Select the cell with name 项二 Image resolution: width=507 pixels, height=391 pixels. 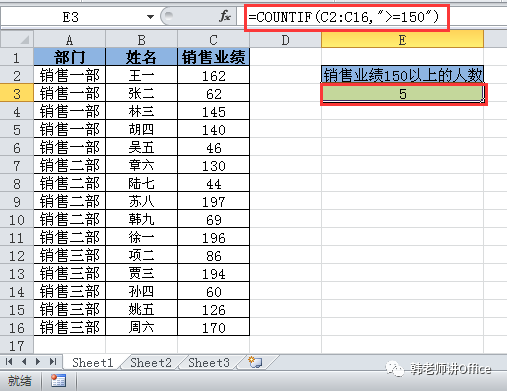pyautogui.click(x=141, y=255)
